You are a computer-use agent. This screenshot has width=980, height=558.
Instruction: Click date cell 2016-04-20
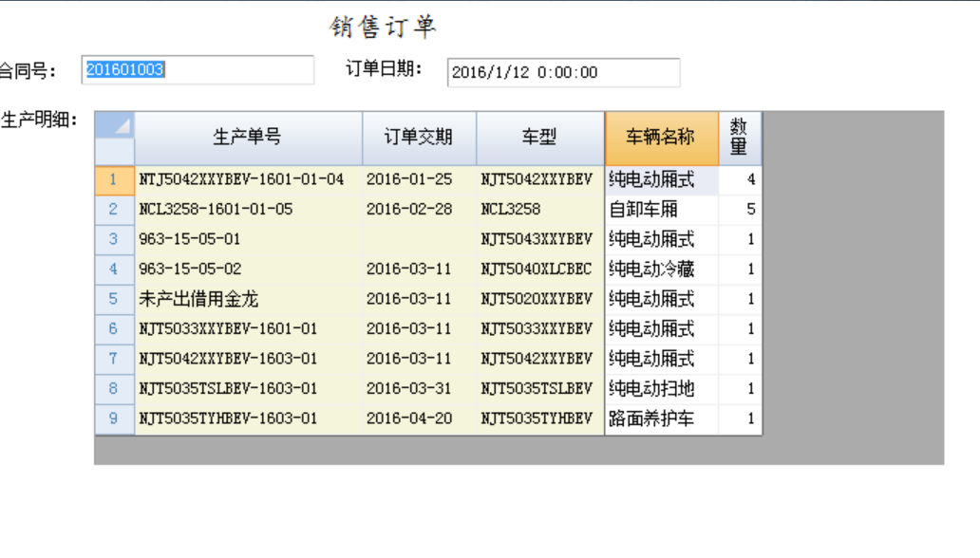coord(420,419)
